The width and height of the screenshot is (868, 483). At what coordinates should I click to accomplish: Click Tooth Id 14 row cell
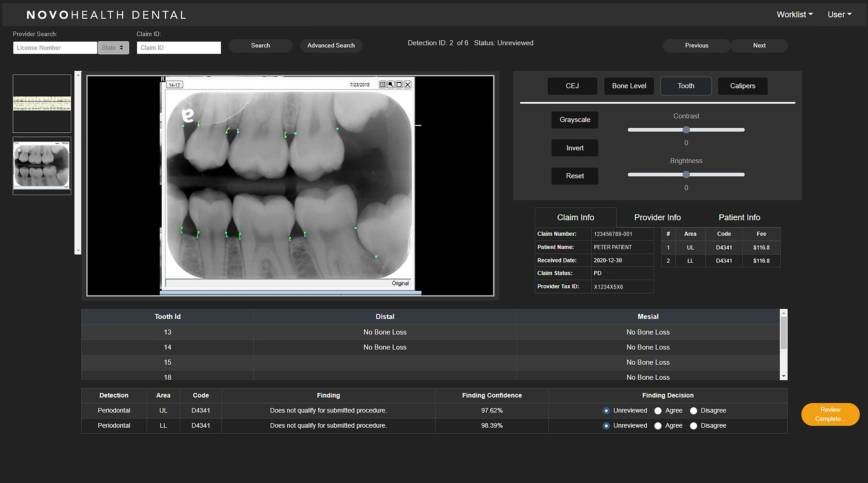pos(167,347)
